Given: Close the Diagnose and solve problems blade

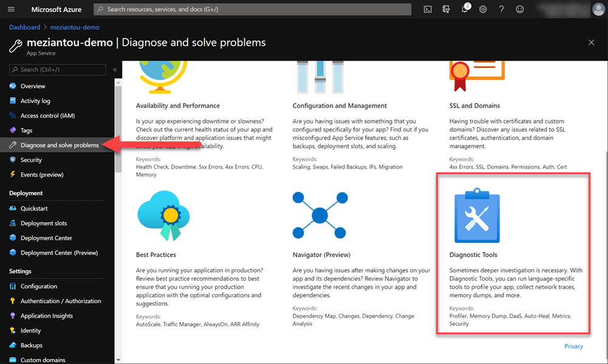Looking at the screenshot, I should [592, 42].
